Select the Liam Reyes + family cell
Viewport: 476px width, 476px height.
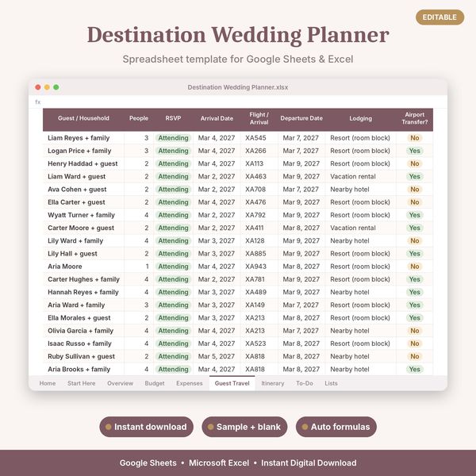click(x=83, y=138)
